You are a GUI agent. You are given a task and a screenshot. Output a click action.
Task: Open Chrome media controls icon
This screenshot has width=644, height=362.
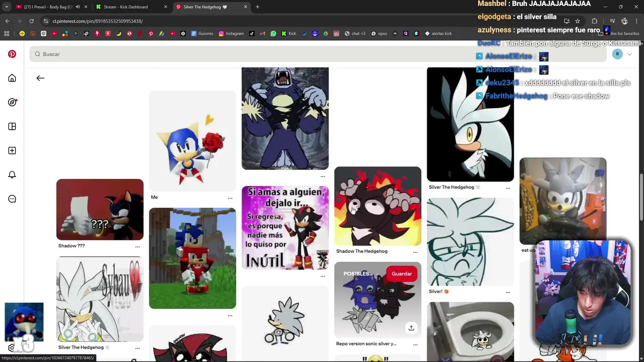tap(612, 21)
